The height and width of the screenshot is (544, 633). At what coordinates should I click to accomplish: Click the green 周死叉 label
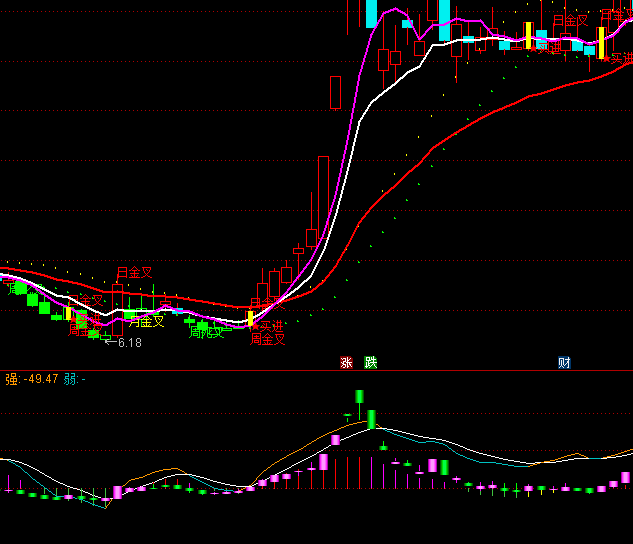click(206, 332)
